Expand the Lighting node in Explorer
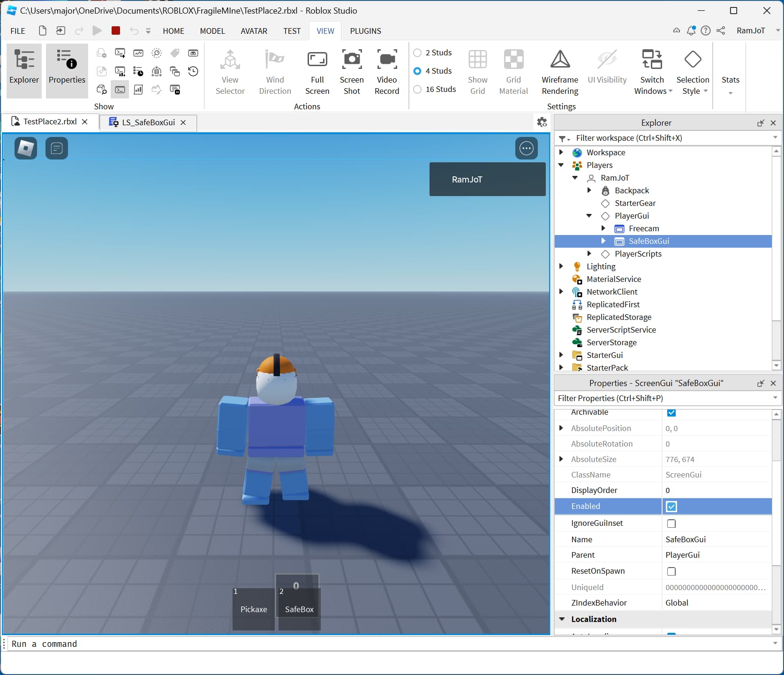The image size is (784, 675). click(561, 266)
